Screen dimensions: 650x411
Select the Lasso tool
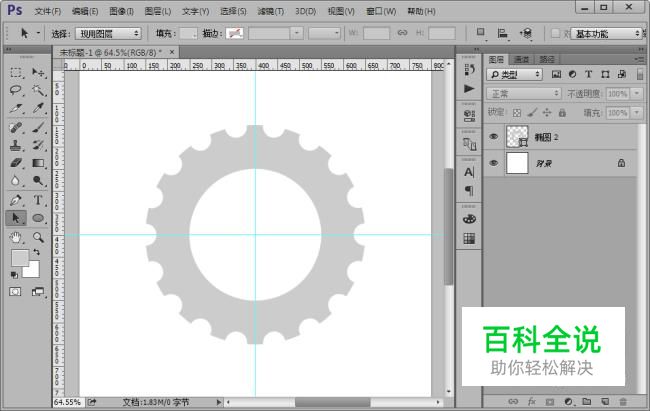click(x=16, y=90)
